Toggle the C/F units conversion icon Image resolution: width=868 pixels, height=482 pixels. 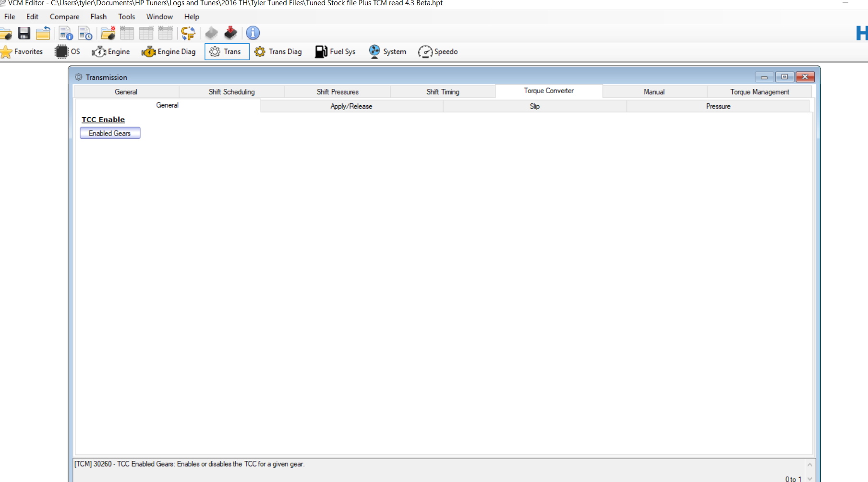pos(188,33)
